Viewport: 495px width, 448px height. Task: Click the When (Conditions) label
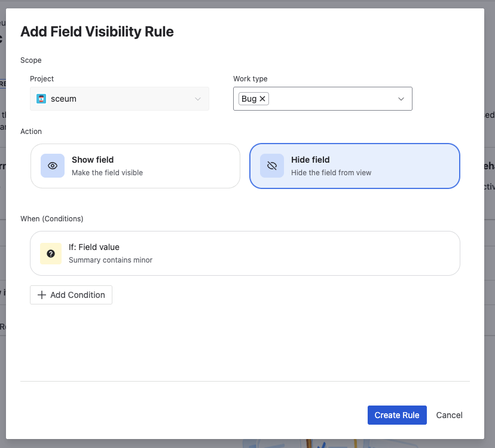coord(52,219)
